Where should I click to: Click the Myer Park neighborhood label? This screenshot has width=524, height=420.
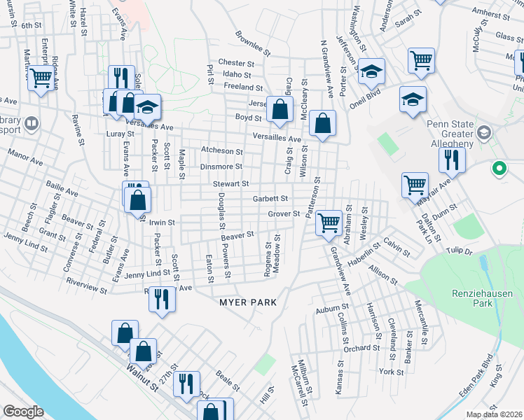[248, 302]
